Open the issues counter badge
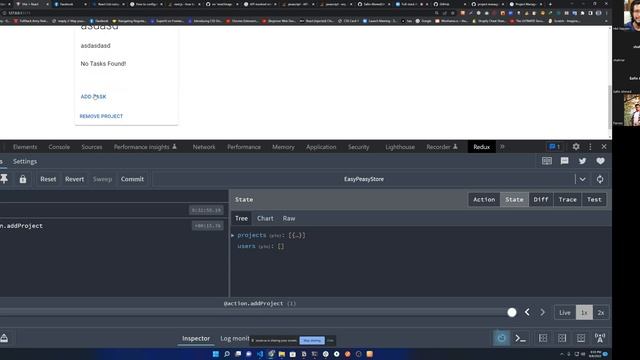This screenshot has width=640, height=360. 554,147
